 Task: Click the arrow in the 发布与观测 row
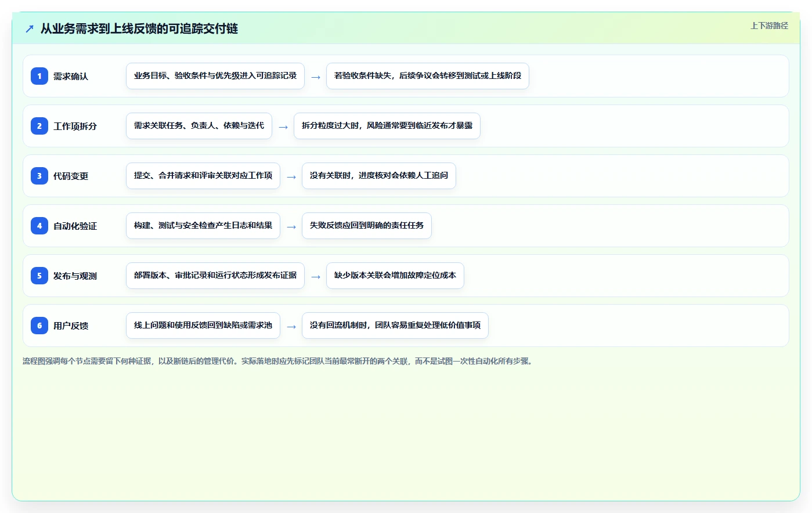pos(316,277)
